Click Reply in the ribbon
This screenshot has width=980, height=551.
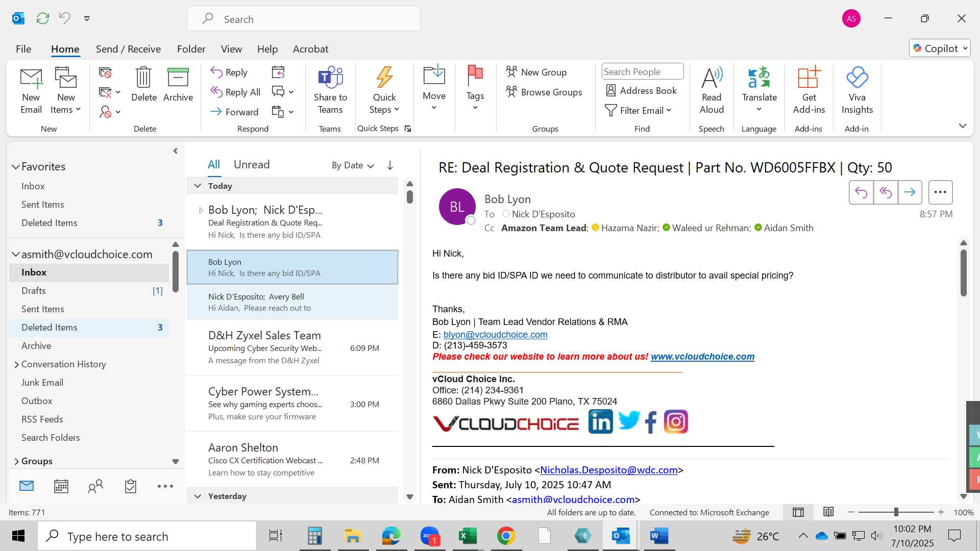coord(229,72)
